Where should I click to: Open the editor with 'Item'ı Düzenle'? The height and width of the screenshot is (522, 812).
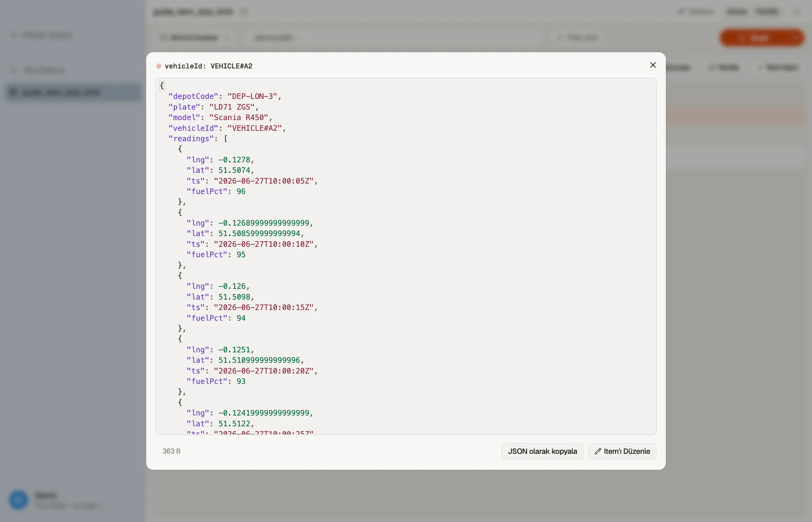pos(622,451)
